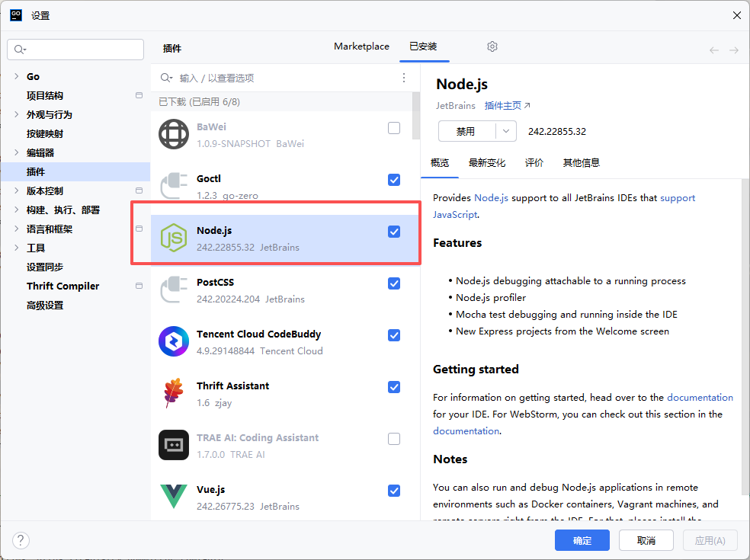Switch to the Marketplace tab

click(x=361, y=46)
